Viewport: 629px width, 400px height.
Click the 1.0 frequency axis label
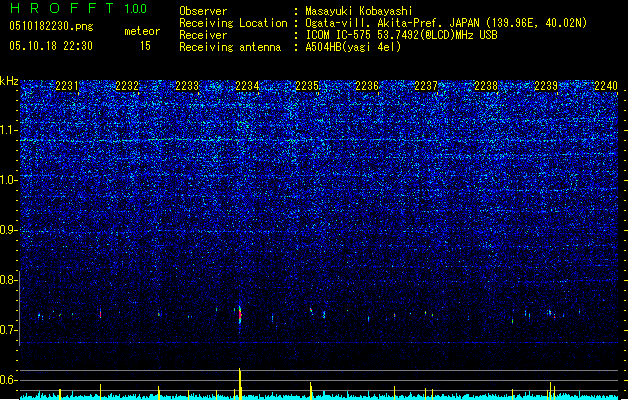tap(8, 180)
